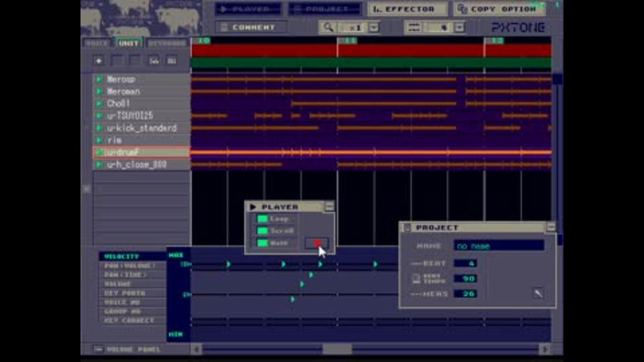Click the All units icon in unit toolbar
The width and height of the screenshot is (644, 362).
(172, 61)
